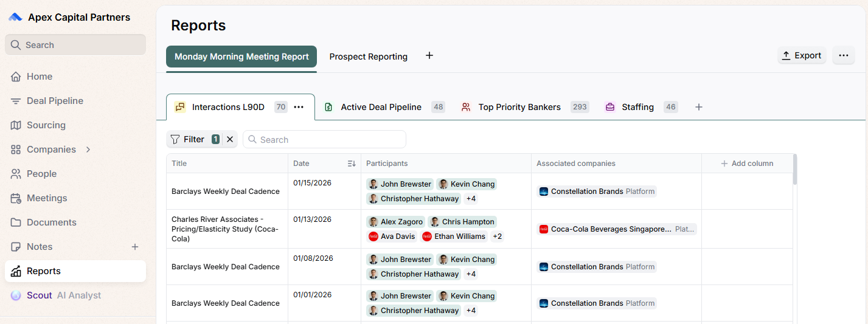Open the Coca-Cola Beverages Singapore company chip
This screenshot has height=324, width=868.
click(617, 229)
